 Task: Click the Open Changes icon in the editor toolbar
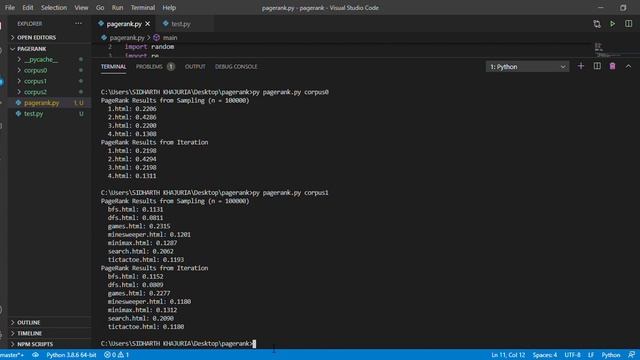point(597,24)
